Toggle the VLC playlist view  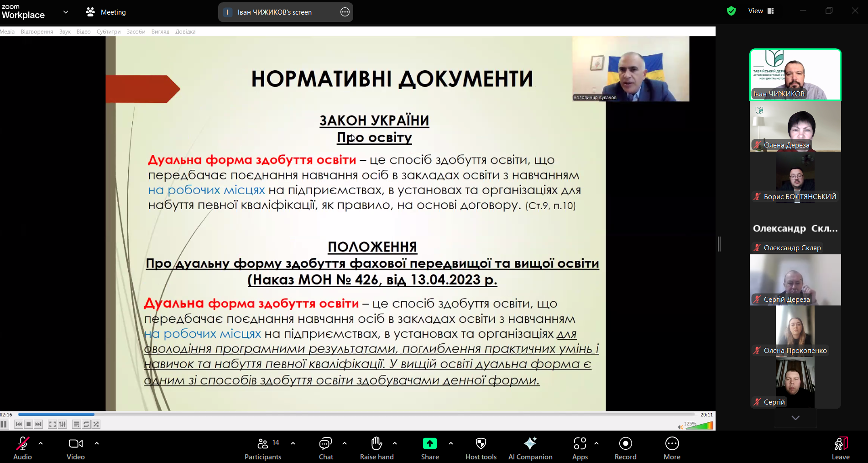pyautogui.click(x=76, y=424)
